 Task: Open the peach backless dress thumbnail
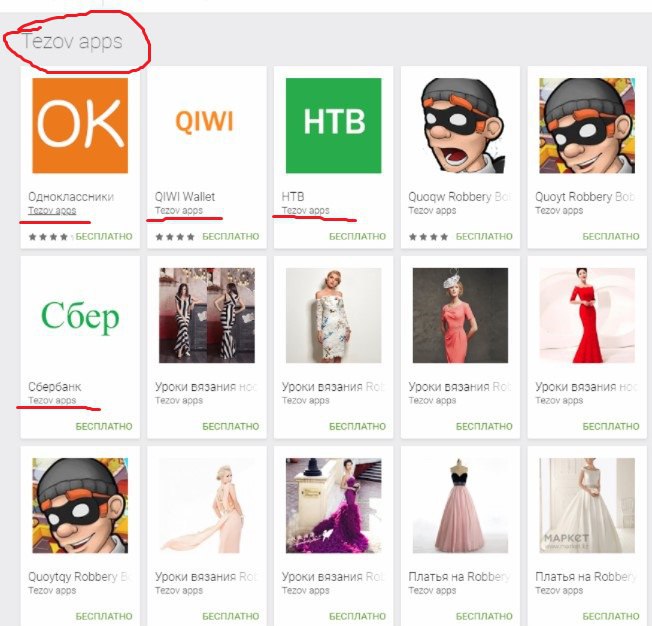point(207,505)
